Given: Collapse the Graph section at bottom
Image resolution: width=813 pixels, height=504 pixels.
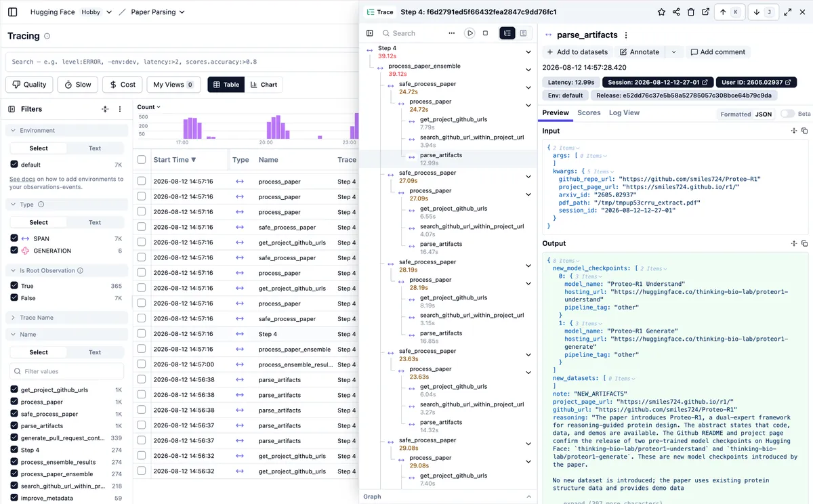Looking at the screenshot, I should 528,497.
